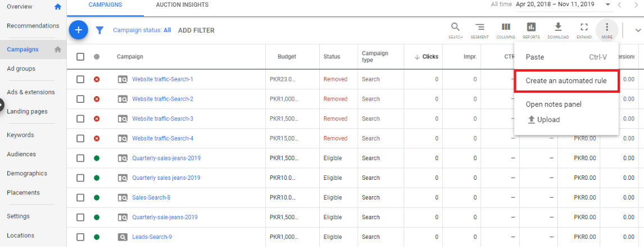
Task: Click green status dot of Quarterly-sales-jeans-2019
Action: (x=97, y=158)
